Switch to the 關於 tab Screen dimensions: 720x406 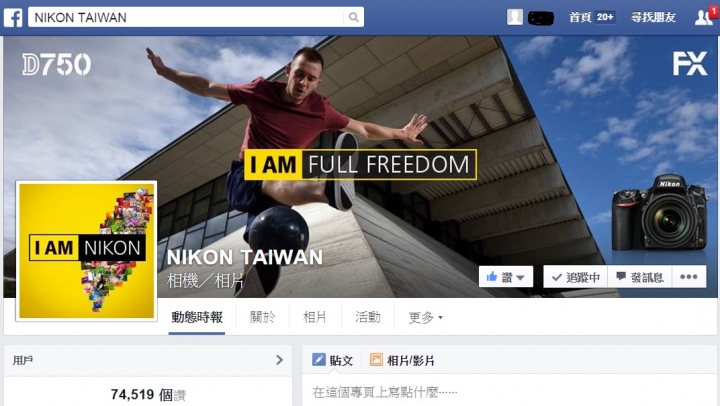pos(262,317)
